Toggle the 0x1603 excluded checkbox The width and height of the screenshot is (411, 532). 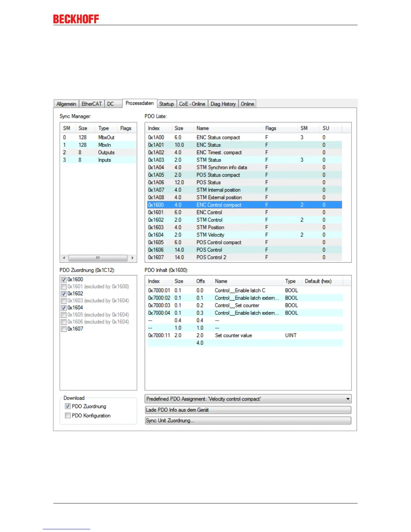pos(64,301)
